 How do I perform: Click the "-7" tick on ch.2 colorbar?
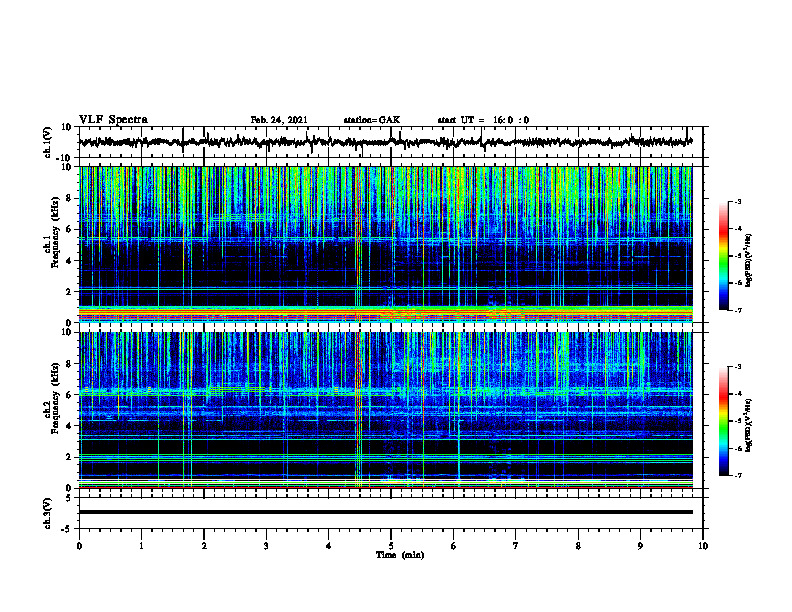(737, 475)
